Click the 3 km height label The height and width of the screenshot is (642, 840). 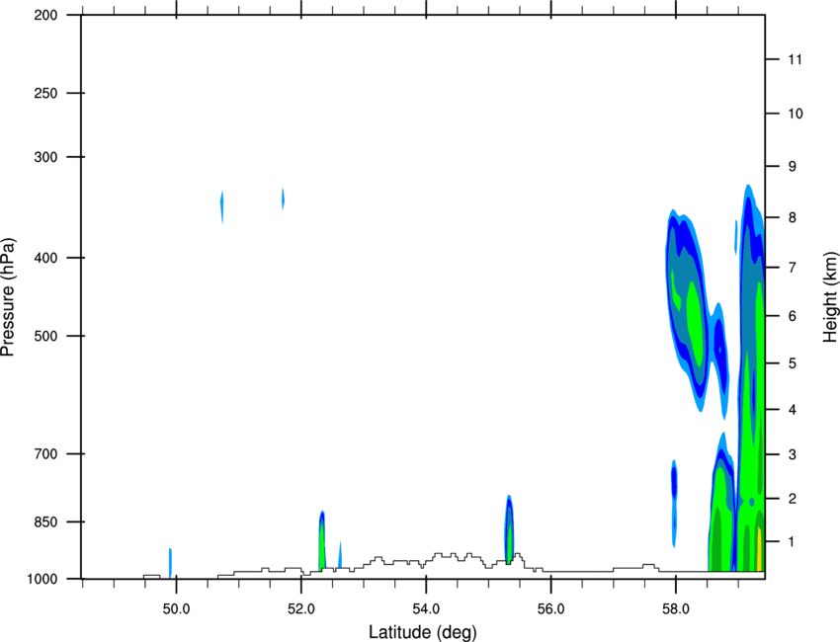tap(792, 454)
